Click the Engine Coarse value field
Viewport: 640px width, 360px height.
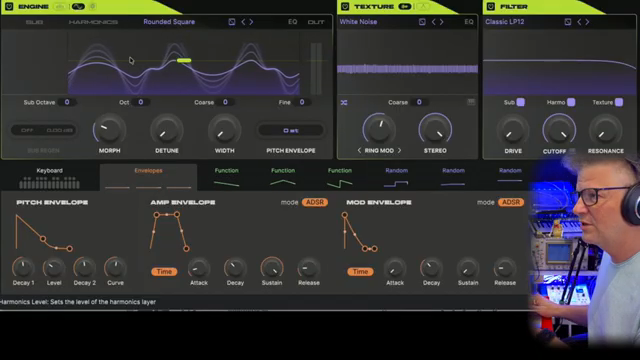coord(225,102)
